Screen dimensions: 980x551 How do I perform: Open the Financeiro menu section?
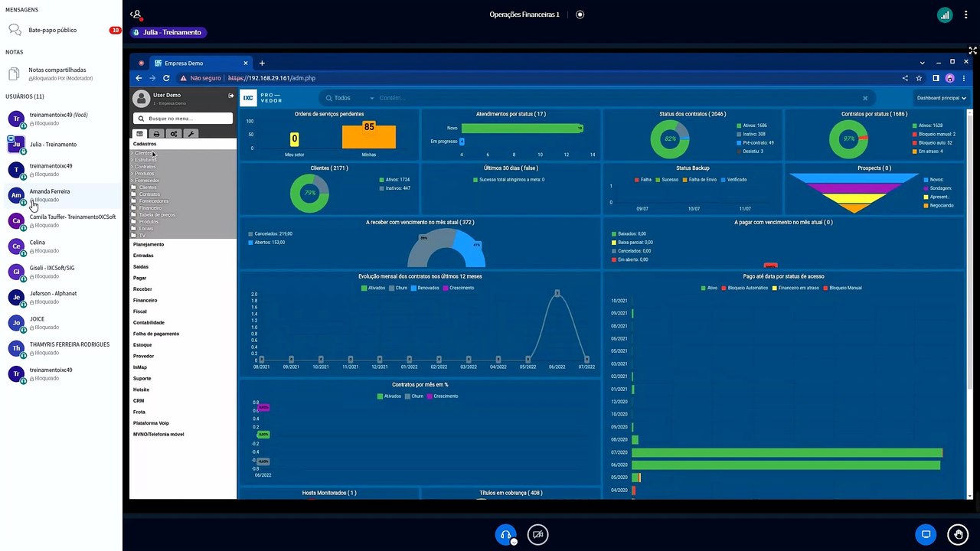click(x=145, y=300)
